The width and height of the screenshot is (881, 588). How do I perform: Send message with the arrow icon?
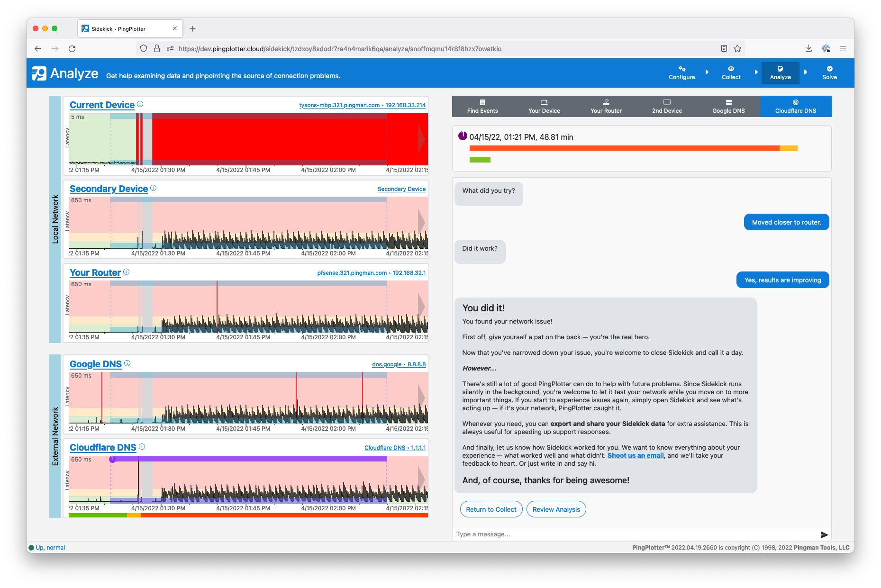[x=824, y=534]
